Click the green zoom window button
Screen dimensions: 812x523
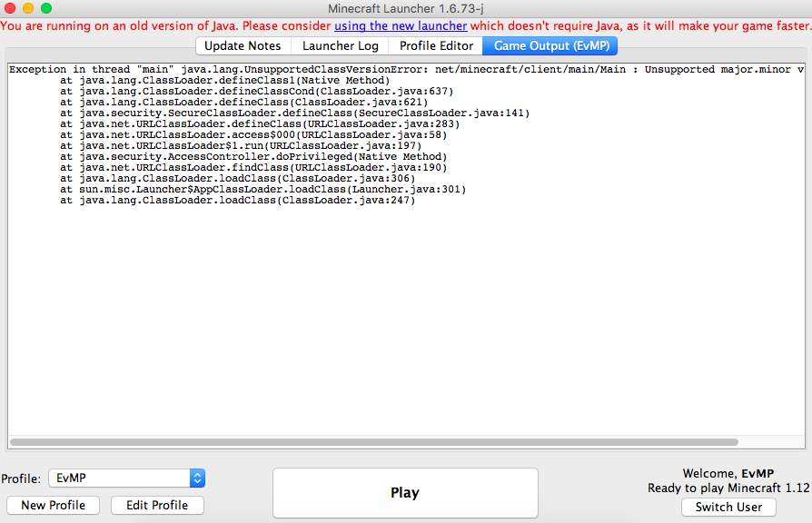pos(46,8)
